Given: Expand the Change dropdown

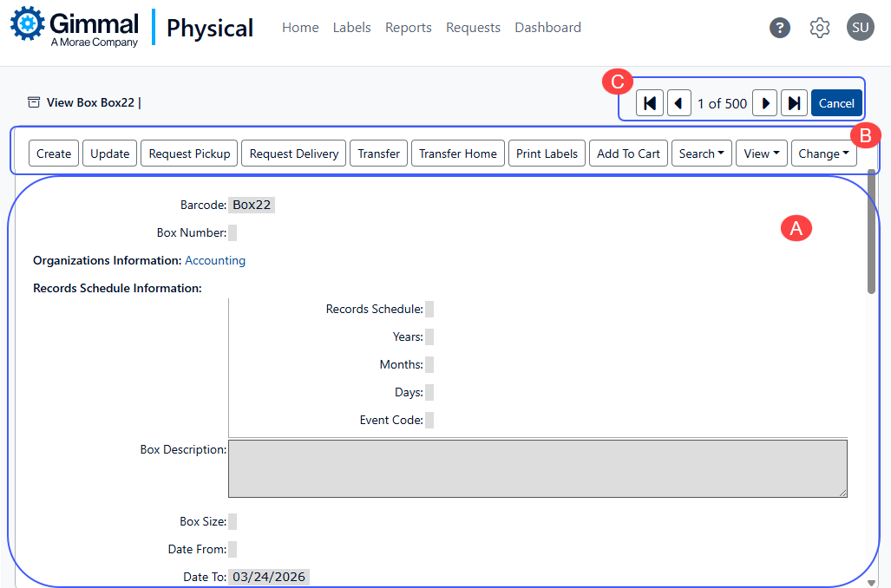Looking at the screenshot, I should pyautogui.click(x=823, y=154).
